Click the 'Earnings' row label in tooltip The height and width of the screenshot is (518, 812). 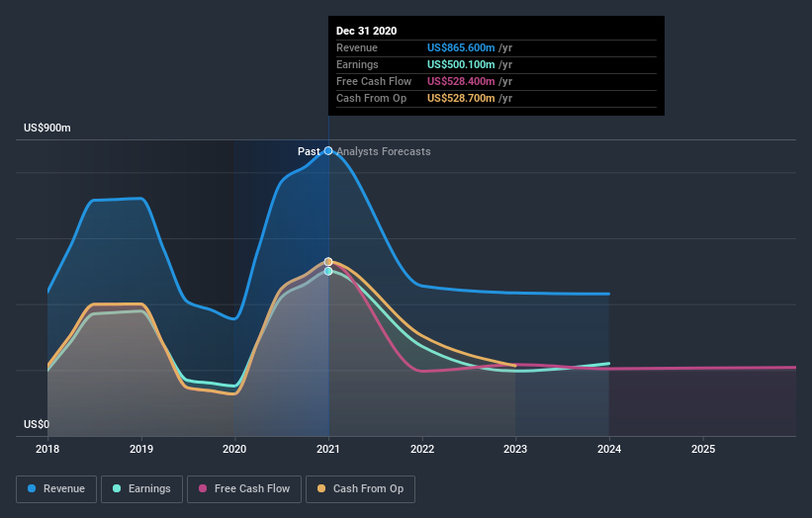[357, 64]
